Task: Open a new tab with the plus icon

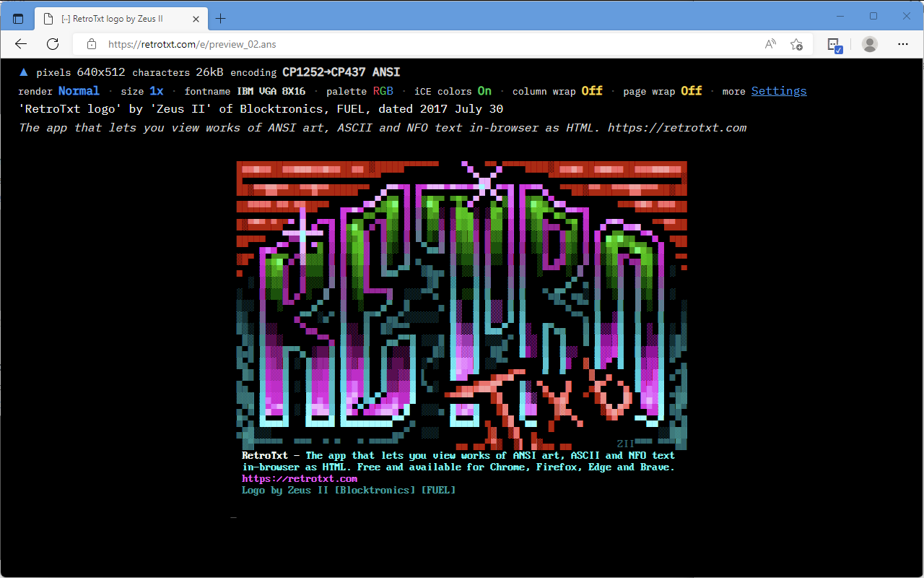Action: click(x=221, y=19)
